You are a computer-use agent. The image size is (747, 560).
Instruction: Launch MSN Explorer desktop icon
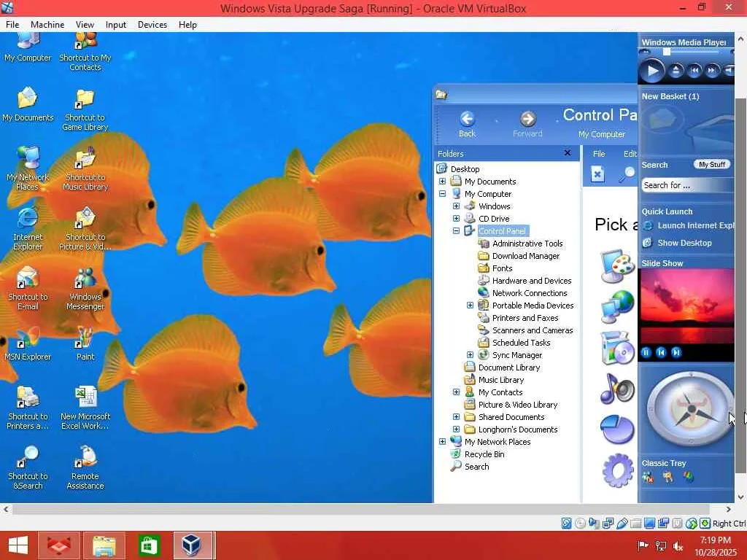click(x=28, y=344)
